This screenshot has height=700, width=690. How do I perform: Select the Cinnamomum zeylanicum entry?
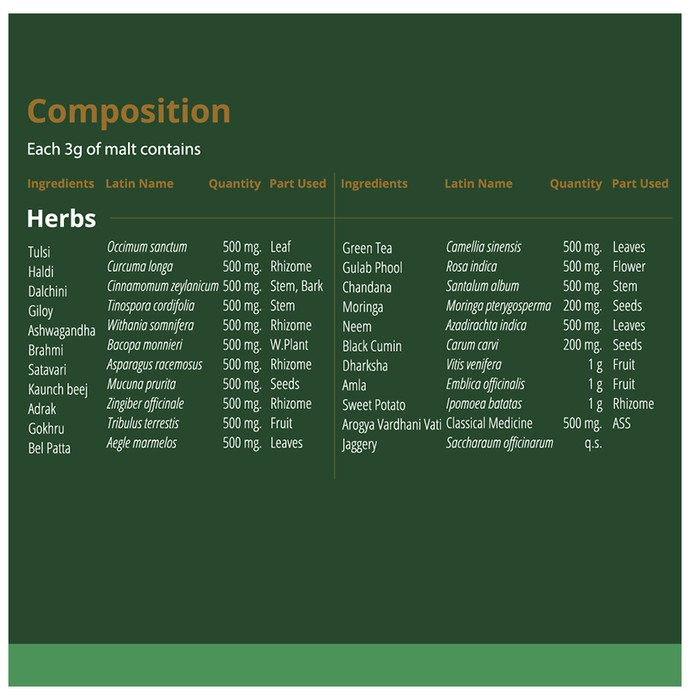(x=162, y=286)
